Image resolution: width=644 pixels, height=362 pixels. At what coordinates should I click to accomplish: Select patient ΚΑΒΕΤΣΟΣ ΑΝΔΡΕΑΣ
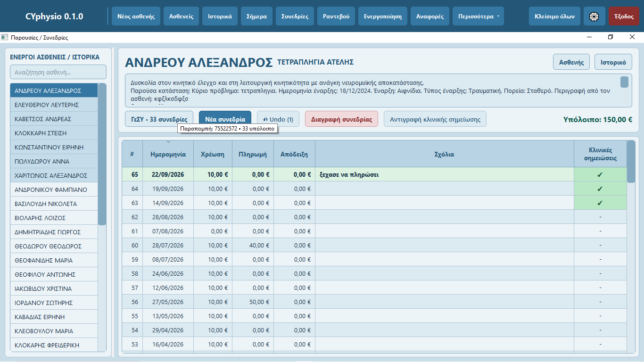click(x=54, y=119)
